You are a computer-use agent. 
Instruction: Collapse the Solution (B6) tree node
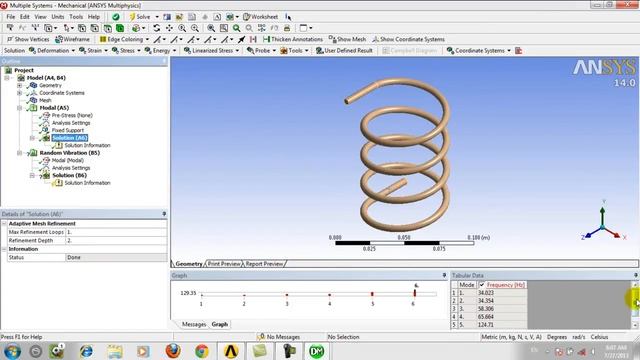click(32, 176)
